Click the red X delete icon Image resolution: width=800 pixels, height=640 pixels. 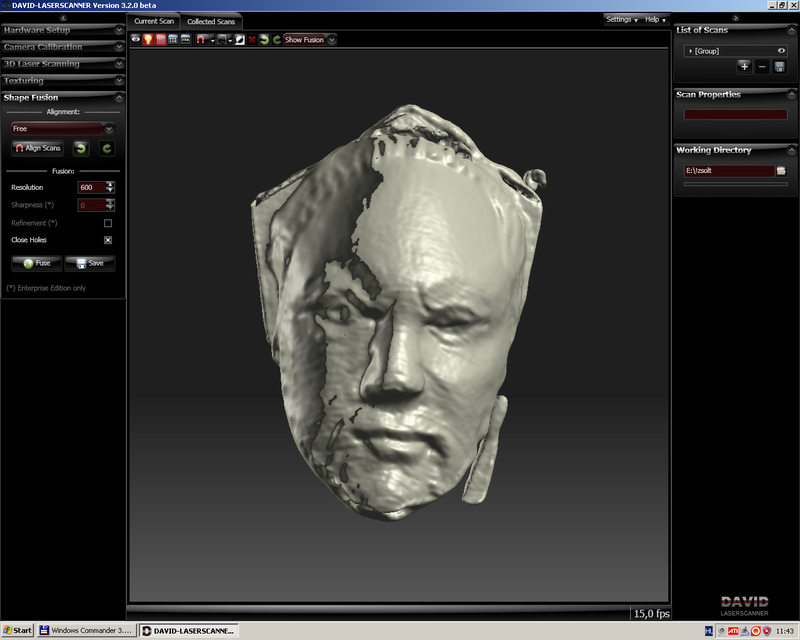252,40
